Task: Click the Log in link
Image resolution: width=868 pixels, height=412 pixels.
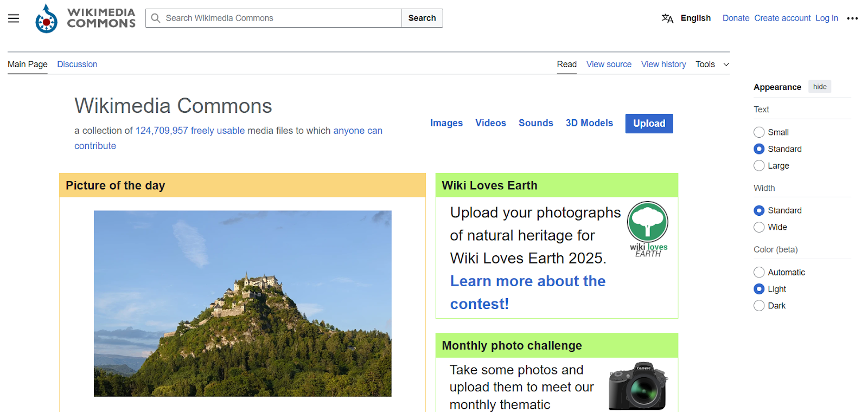Action: (x=827, y=18)
